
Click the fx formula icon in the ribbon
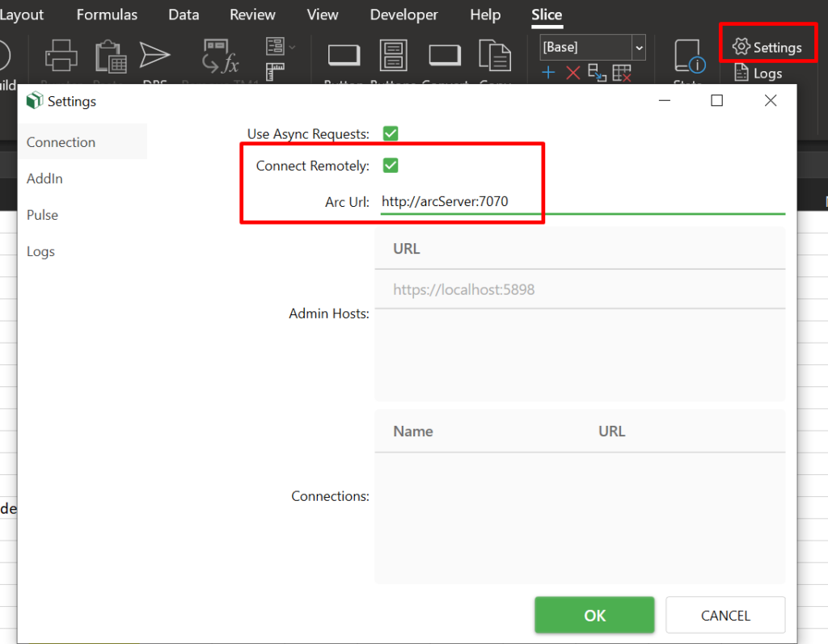[220, 57]
